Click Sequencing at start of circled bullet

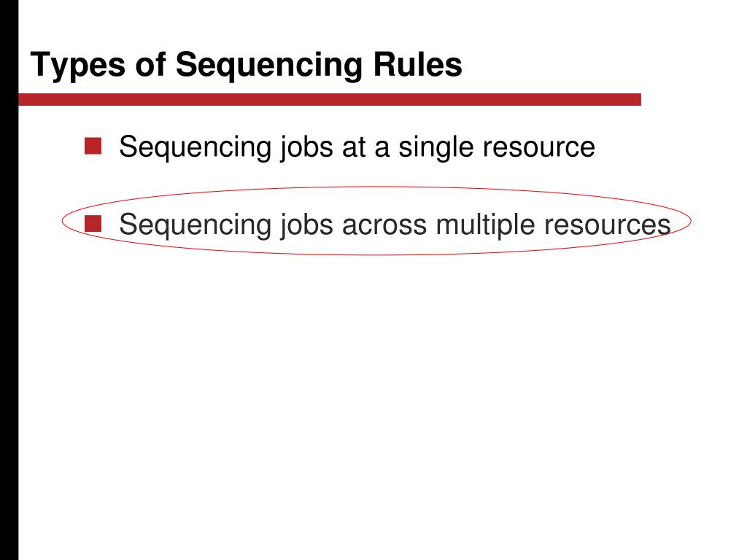(196, 225)
